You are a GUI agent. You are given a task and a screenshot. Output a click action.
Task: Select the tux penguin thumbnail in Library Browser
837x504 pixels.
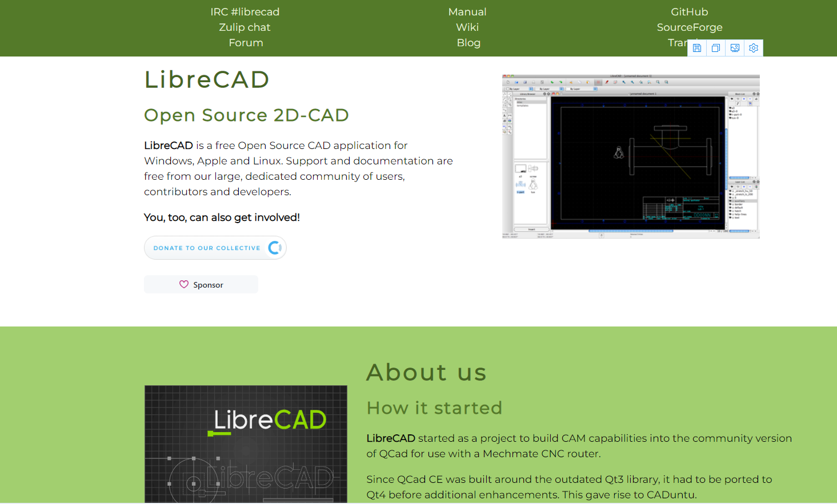tap(532, 185)
